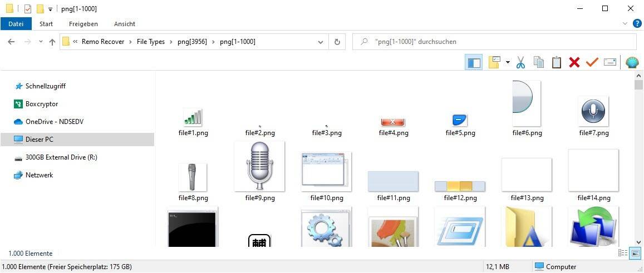Click the scissors Cut icon
This screenshot has height=273, width=644.
click(520, 62)
